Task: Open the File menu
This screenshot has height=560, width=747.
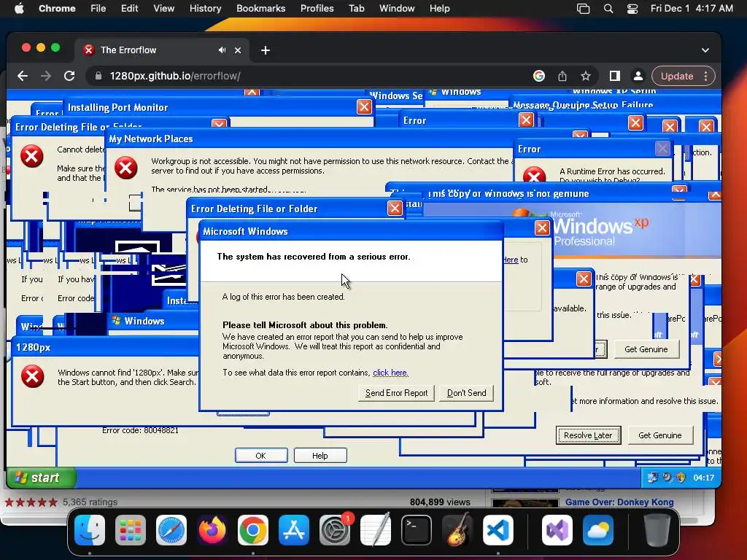Action: click(98, 9)
